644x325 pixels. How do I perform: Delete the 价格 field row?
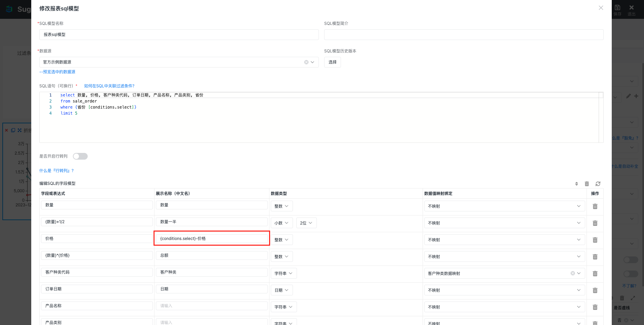pyautogui.click(x=595, y=240)
